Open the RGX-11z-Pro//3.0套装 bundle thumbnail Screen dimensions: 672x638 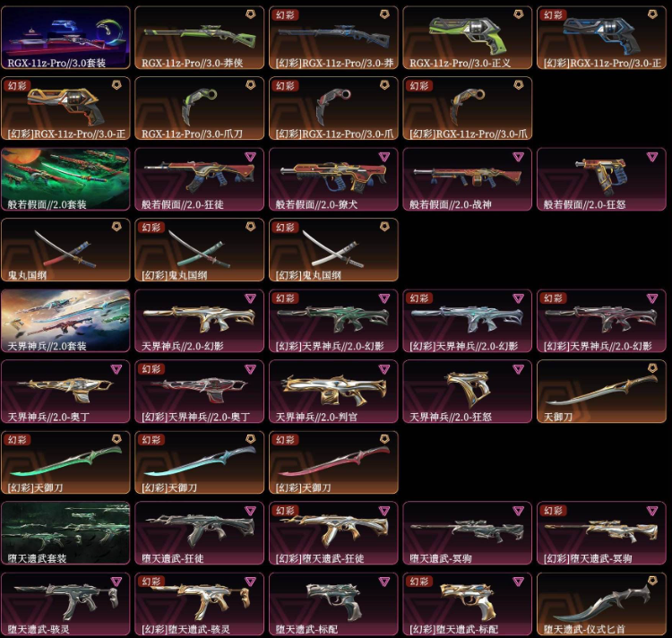65,38
